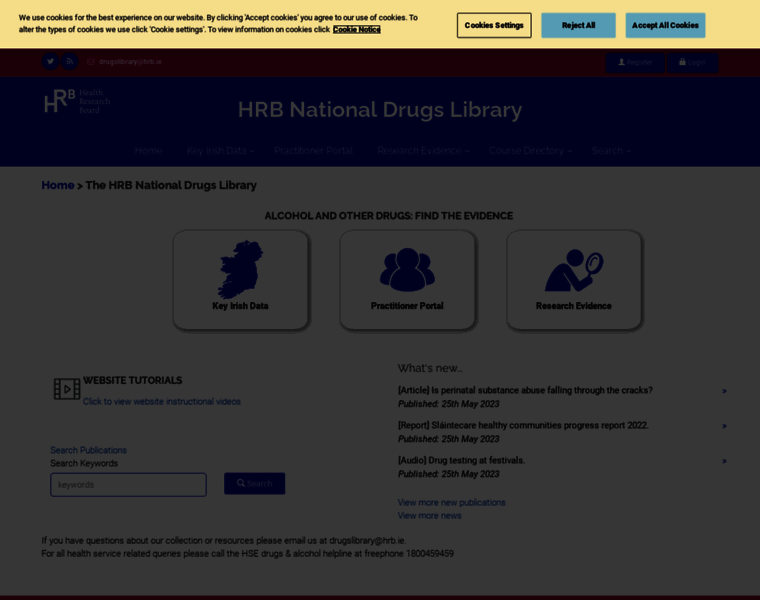Click the Login button

coord(692,63)
